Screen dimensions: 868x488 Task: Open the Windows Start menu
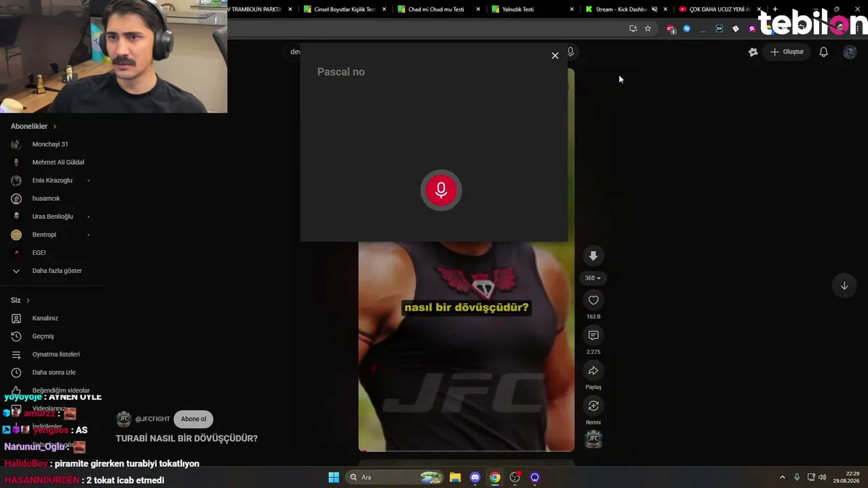click(x=334, y=477)
